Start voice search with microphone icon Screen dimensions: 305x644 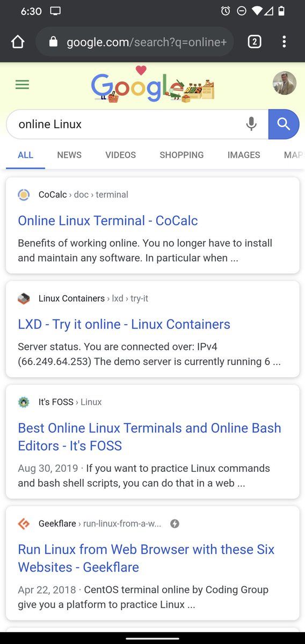[x=251, y=124]
